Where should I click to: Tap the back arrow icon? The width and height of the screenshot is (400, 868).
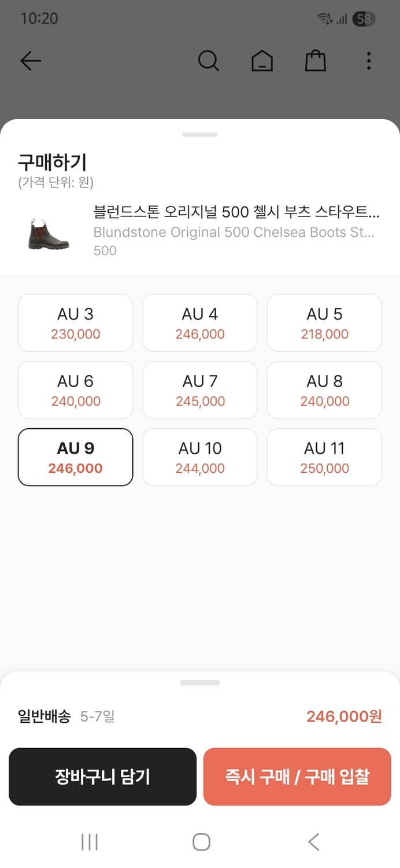point(31,61)
